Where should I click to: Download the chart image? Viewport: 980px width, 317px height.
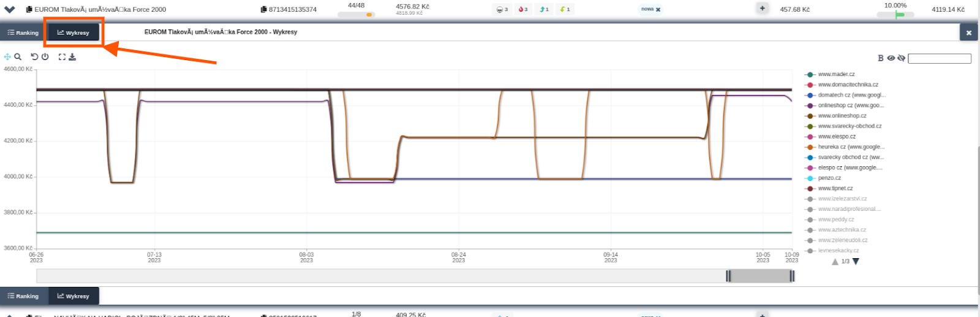(72, 56)
